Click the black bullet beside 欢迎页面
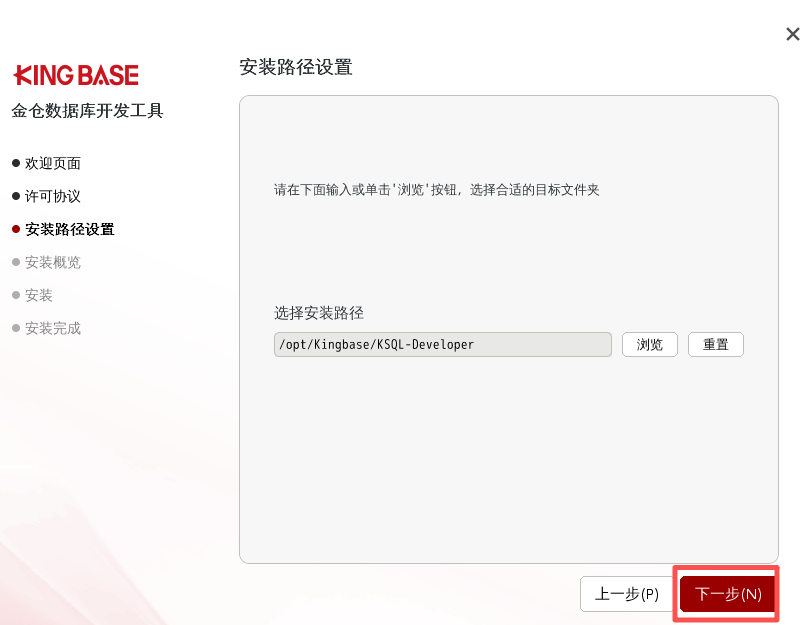The width and height of the screenshot is (811, 625). [x=16, y=163]
